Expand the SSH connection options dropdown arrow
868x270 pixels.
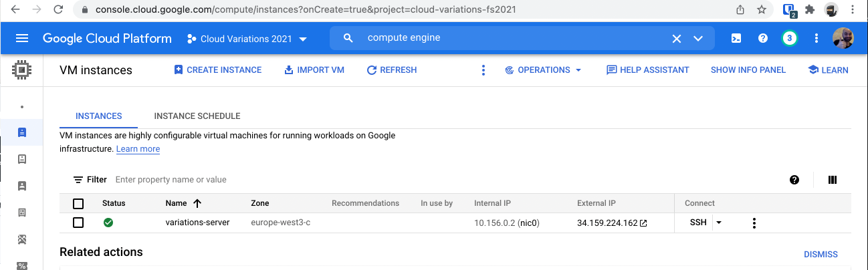pyautogui.click(x=719, y=223)
